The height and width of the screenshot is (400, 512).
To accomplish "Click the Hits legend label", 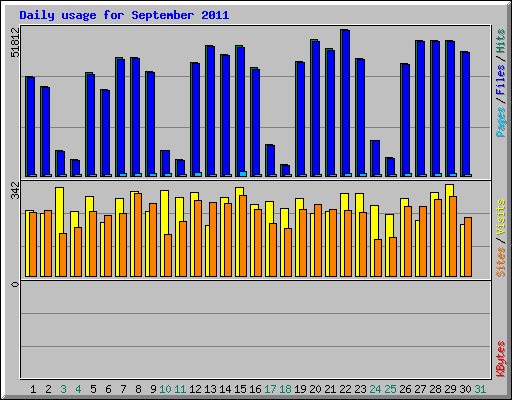I will point(501,41).
